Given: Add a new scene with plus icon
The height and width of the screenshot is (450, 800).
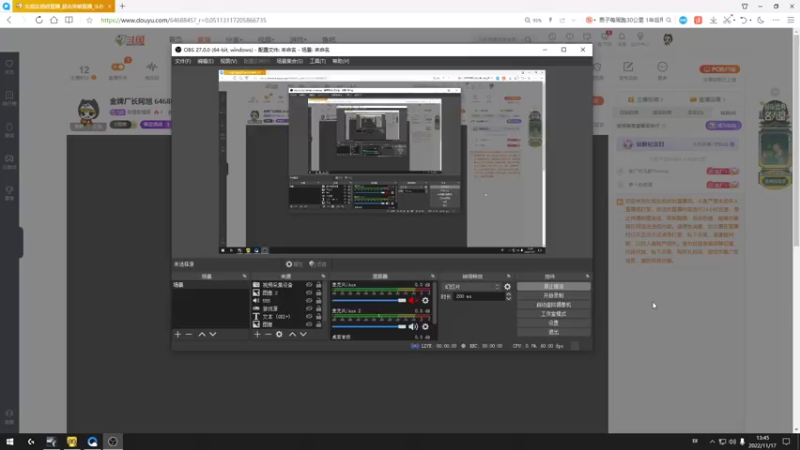Looking at the screenshot, I should pyautogui.click(x=178, y=334).
